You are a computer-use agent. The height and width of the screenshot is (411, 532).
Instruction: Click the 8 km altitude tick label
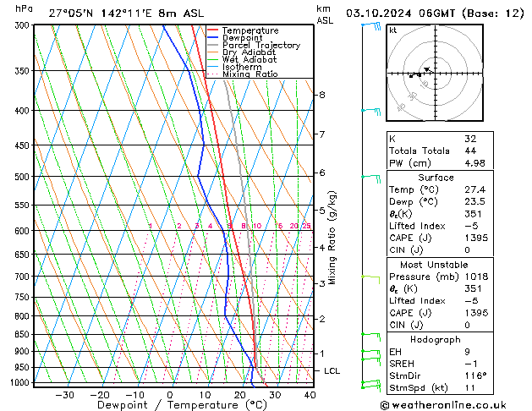point(322,95)
